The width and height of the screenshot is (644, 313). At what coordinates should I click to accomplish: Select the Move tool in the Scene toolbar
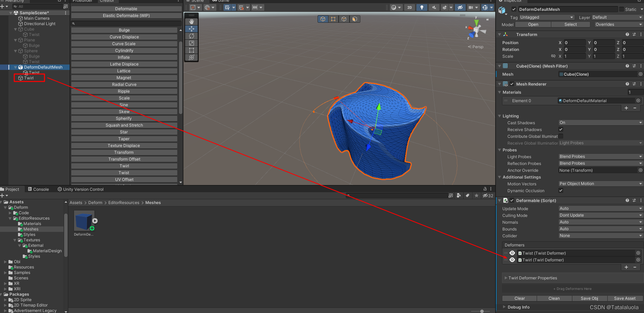tap(192, 29)
